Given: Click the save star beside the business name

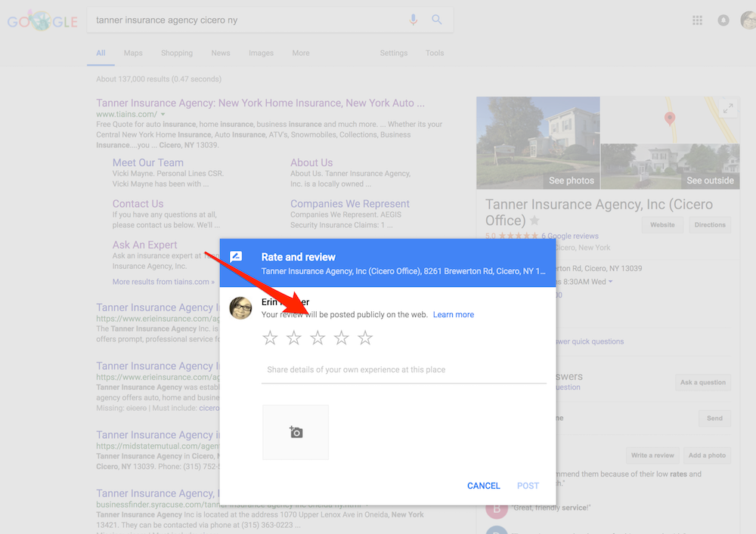Looking at the screenshot, I should click(534, 221).
